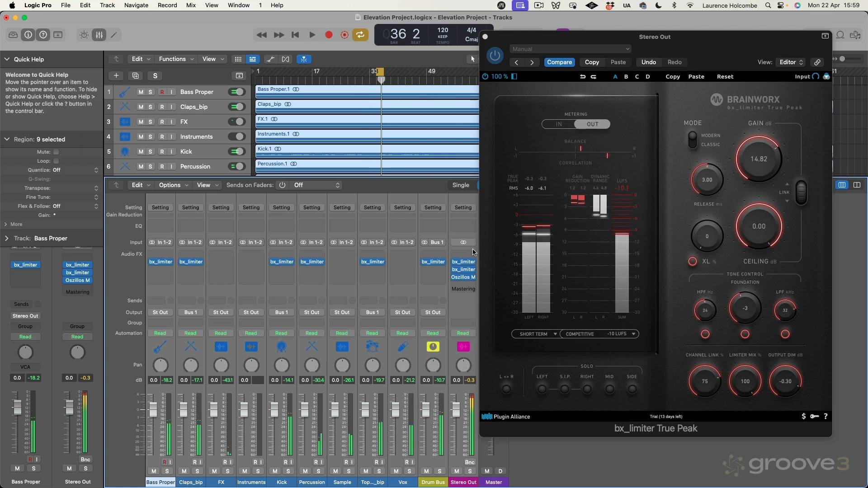
Task: Select the Inspector icon in the control bar
Action: click(28, 35)
